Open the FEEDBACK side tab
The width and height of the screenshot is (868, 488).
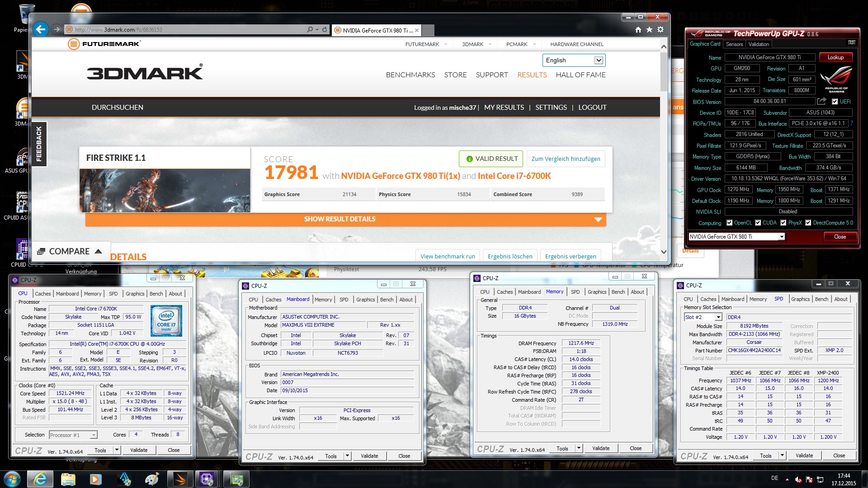[39, 144]
